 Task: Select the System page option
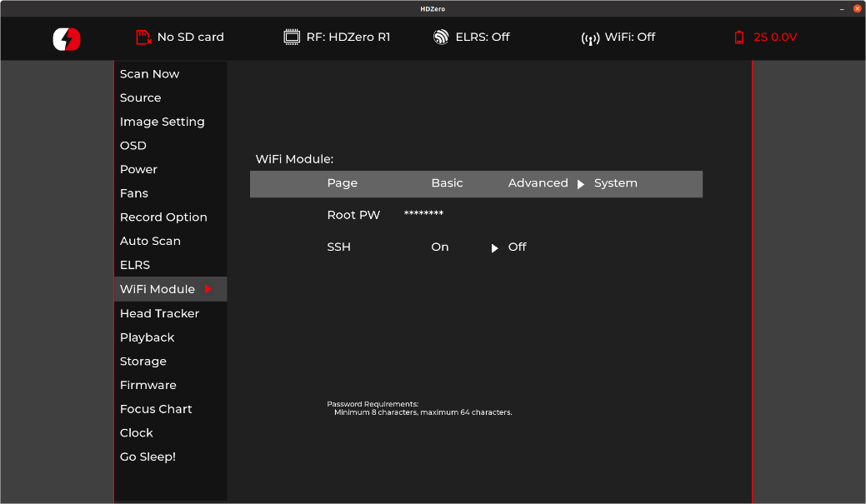click(615, 183)
